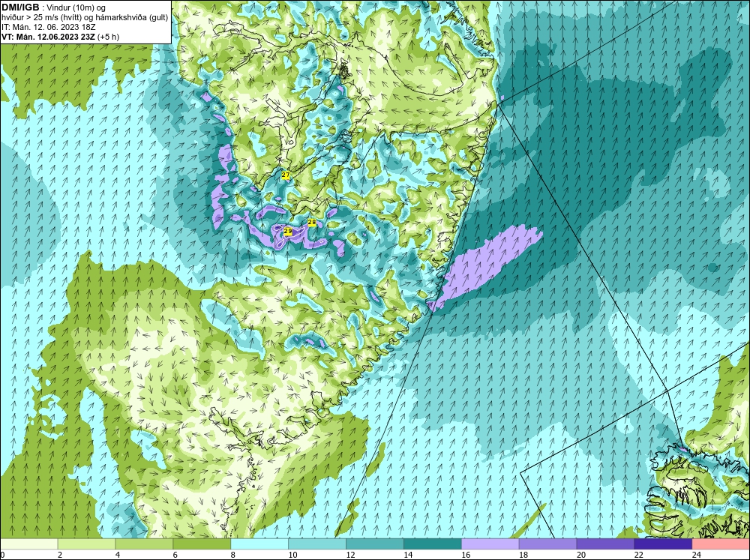
Task: Click the pale 0–2 m/s legend swatch
Action: (28, 544)
